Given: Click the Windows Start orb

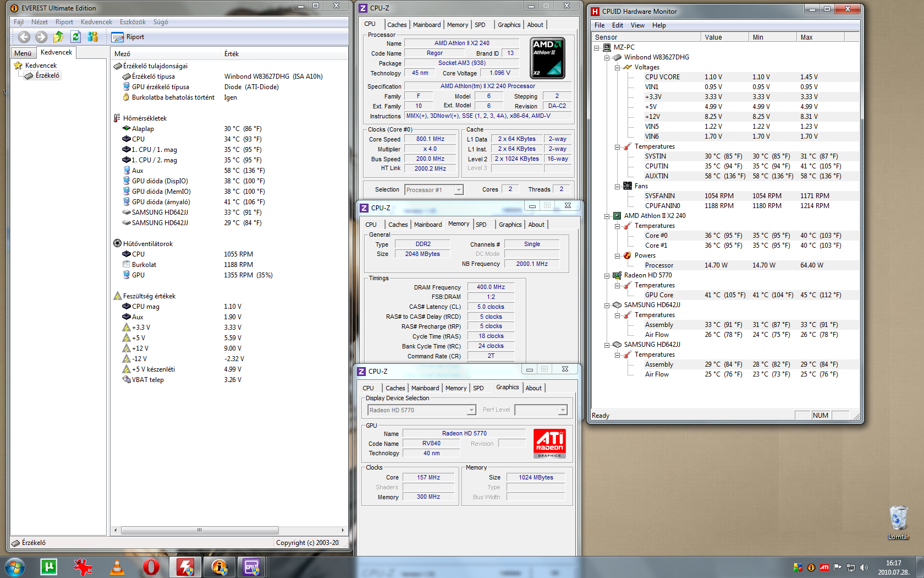Looking at the screenshot, I should (x=15, y=566).
